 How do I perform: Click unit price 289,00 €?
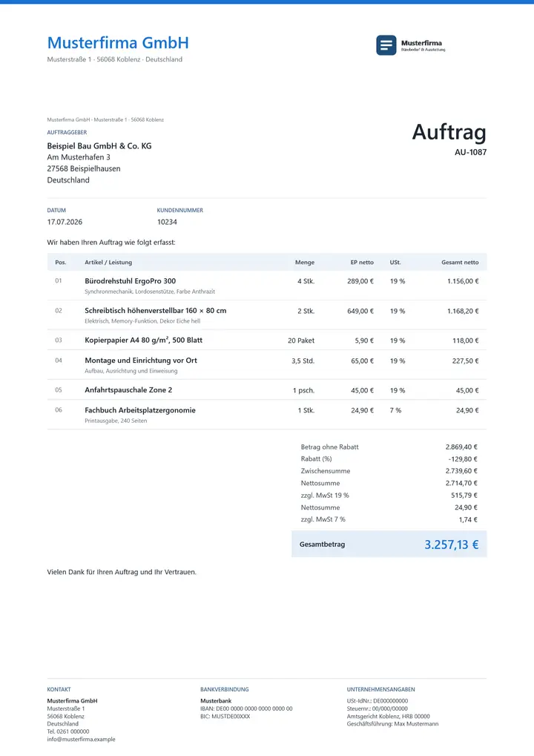coord(360,281)
